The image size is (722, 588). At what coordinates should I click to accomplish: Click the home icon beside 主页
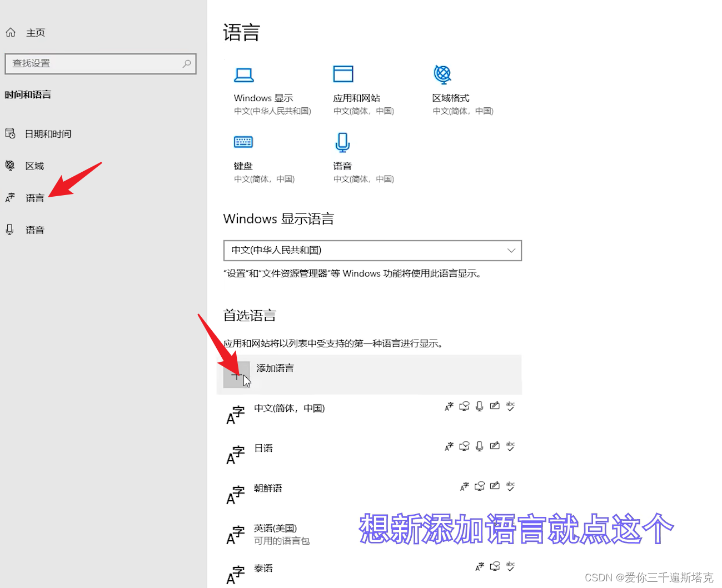[11, 32]
